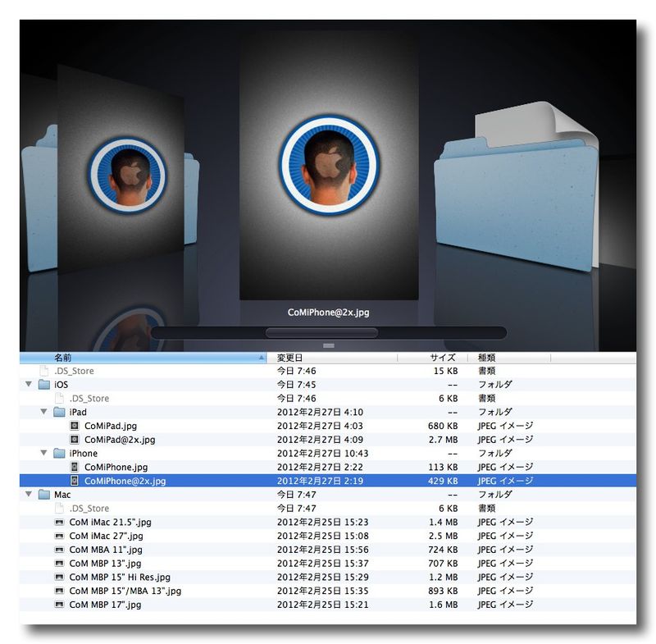Click the date 2012年2月27日 10:43

pyautogui.click(x=322, y=453)
